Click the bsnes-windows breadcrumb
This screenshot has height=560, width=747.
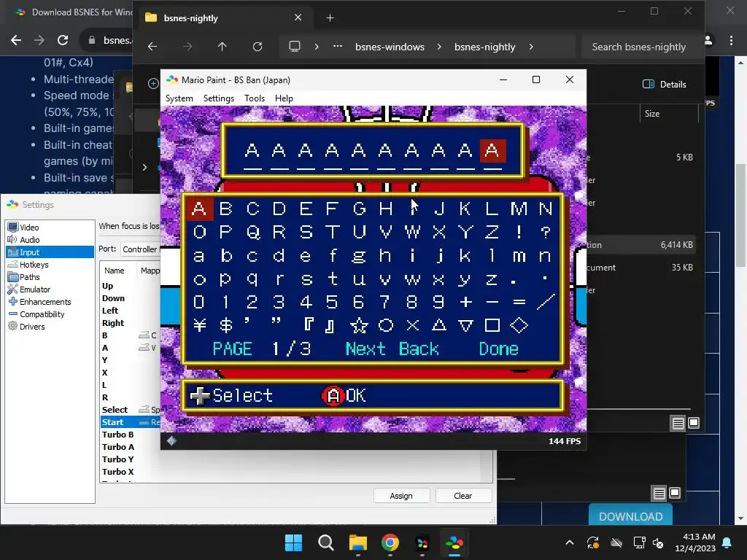coord(390,47)
